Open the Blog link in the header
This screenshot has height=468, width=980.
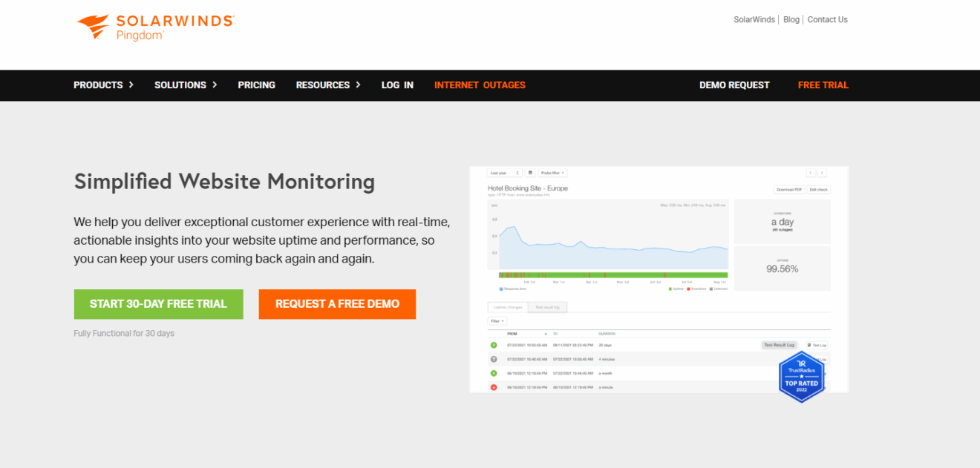coord(791,20)
